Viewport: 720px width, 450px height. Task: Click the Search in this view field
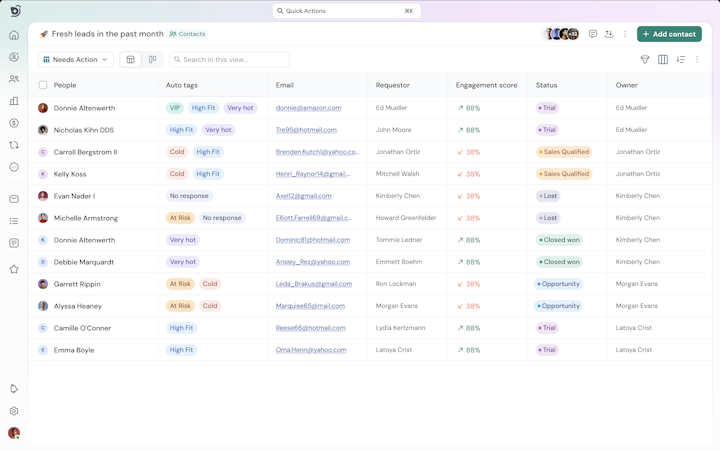[x=230, y=60]
